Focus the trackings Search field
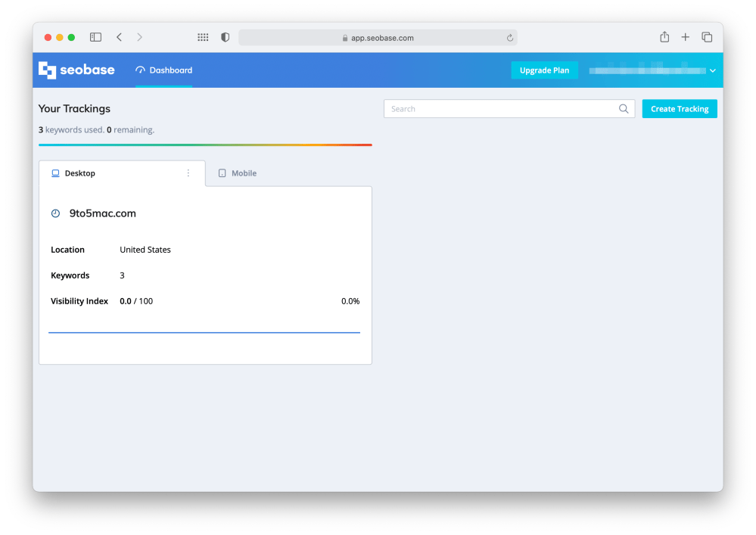The image size is (756, 535). 499,109
